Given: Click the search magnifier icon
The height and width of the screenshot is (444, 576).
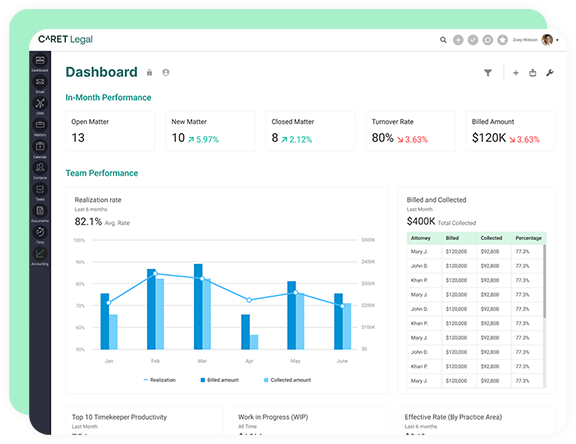Looking at the screenshot, I should tap(443, 40).
